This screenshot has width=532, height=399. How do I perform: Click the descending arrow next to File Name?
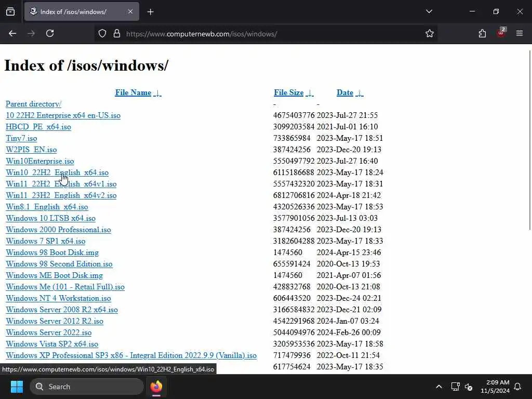click(157, 92)
